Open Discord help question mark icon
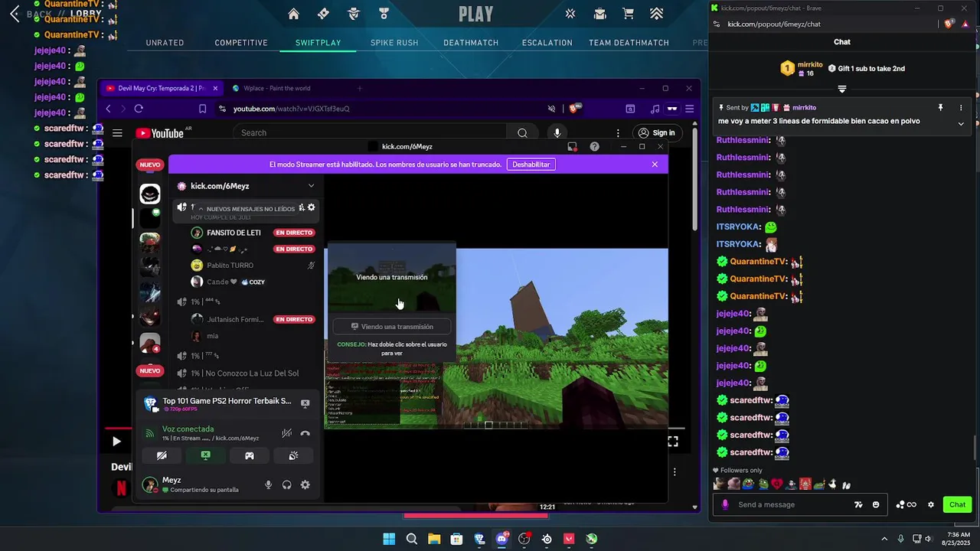 [x=594, y=146]
